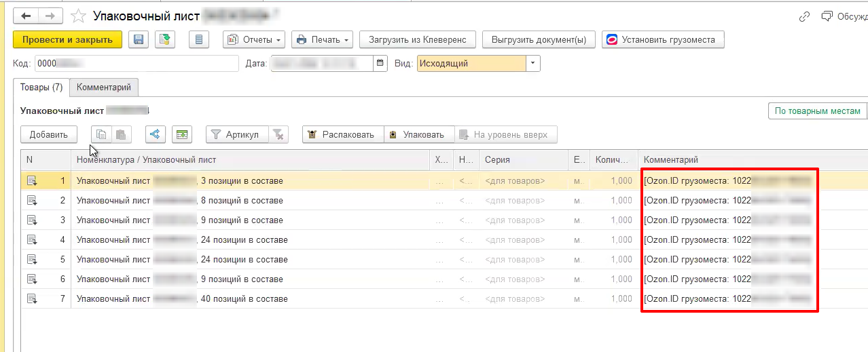Image resolution: width=868 pixels, height=352 pixels.
Task: Click the Вид field showing Исходящий
Action: (472, 64)
